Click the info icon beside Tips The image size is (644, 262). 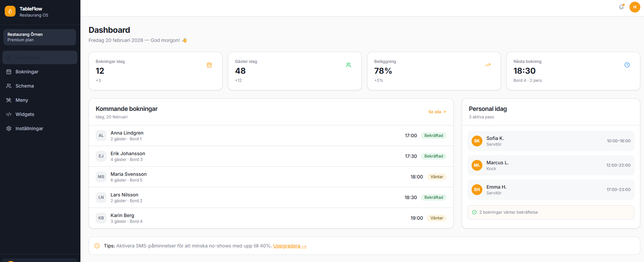pos(97,246)
